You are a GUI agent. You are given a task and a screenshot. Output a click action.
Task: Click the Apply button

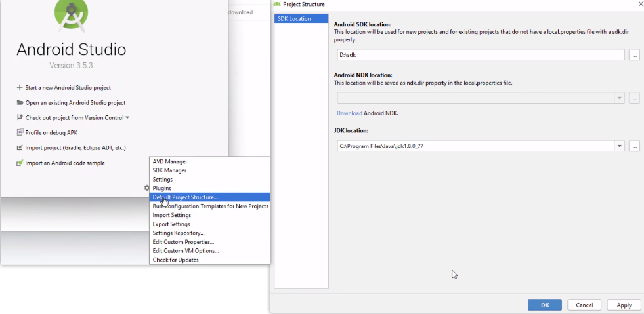pyautogui.click(x=624, y=305)
